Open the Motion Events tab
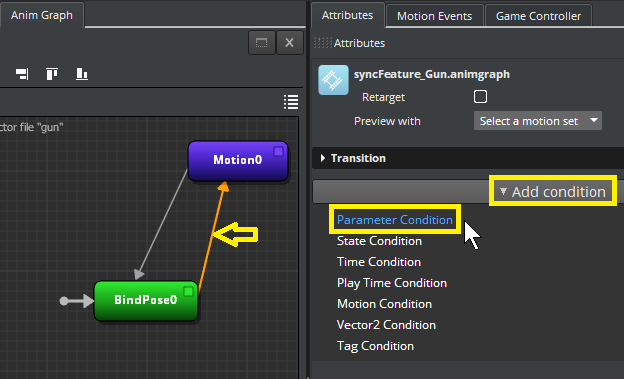 pyautogui.click(x=435, y=16)
